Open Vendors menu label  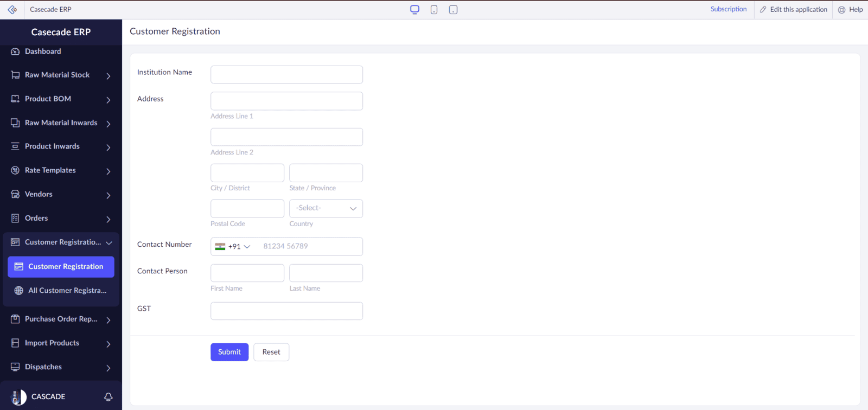click(39, 194)
